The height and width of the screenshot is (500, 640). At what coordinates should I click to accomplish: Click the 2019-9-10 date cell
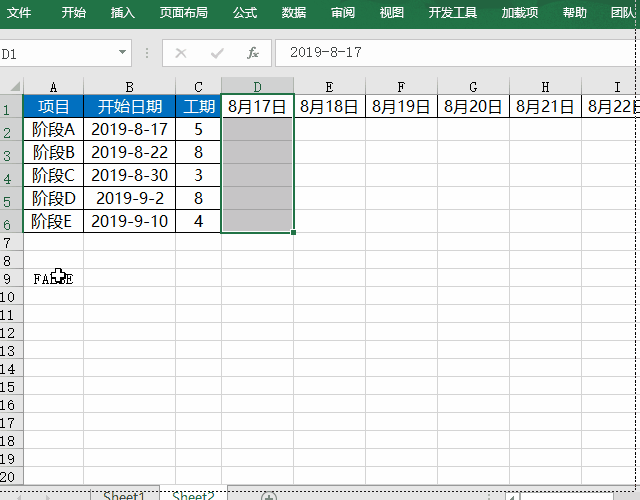[129, 221]
